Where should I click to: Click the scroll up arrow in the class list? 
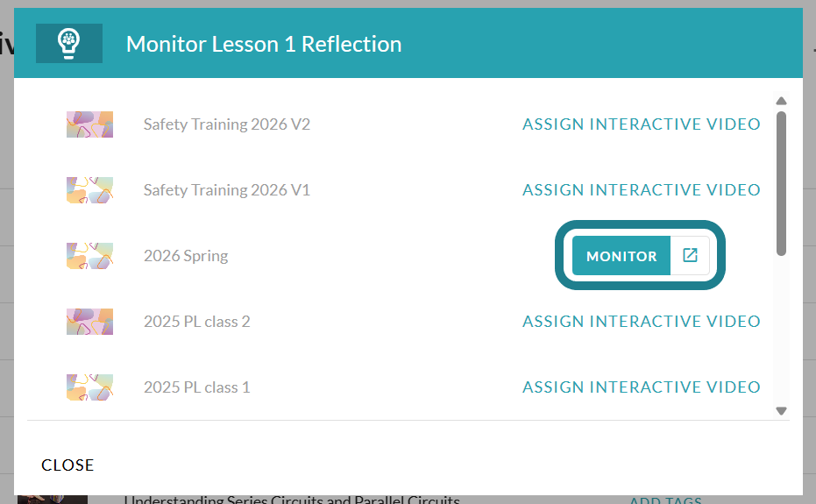click(781, 101)
